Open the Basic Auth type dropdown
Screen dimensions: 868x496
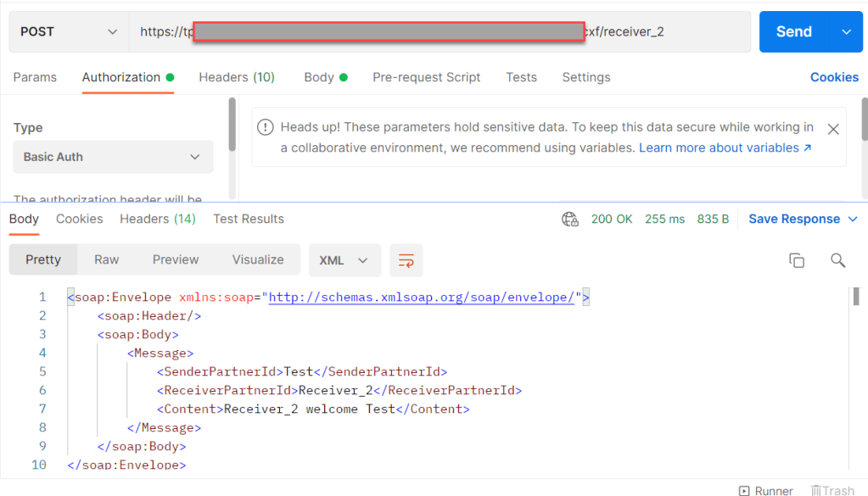[113, 157]
